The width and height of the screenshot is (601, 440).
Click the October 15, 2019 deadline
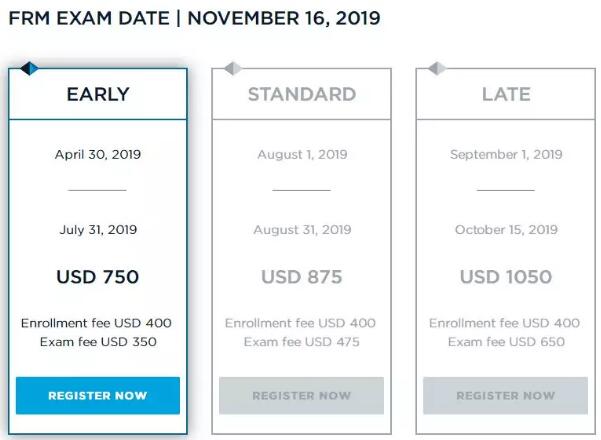(505, 230)
